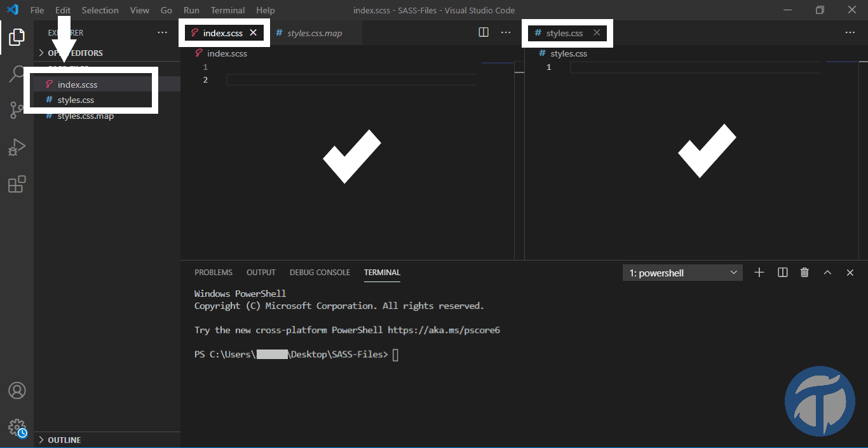Maximize the terminal panel size
This screenshot has width=868, height=448.
coord(827,272)
